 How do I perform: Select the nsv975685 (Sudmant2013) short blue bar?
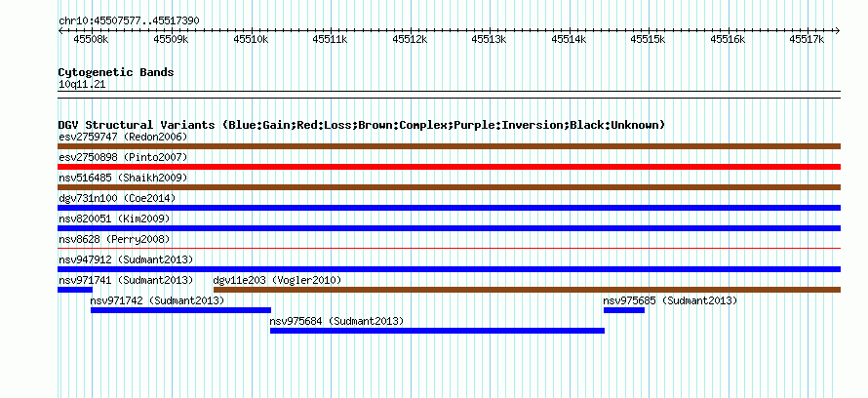point(624,310)
